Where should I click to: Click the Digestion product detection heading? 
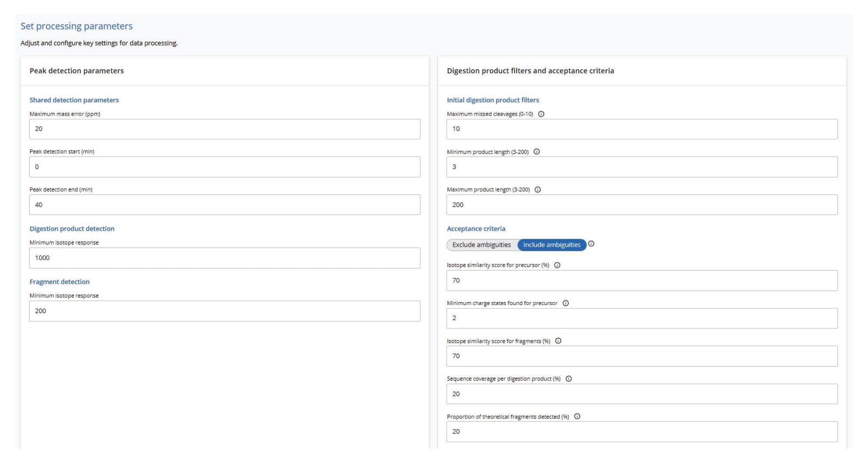point(72,228)
